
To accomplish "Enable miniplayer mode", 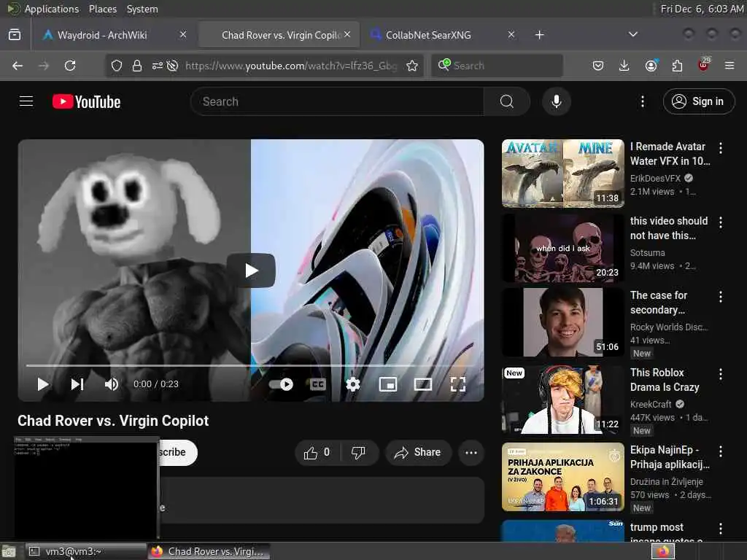I will (388, 384).
